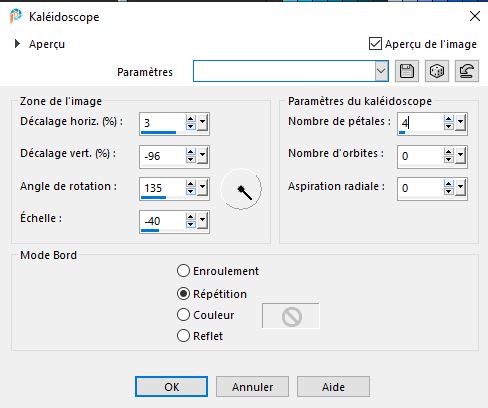Image resolution: width=488 pixels, height=408 pixels.
Task: Click inside the Décalage vert. input field
Action: (x=162, y=156)
